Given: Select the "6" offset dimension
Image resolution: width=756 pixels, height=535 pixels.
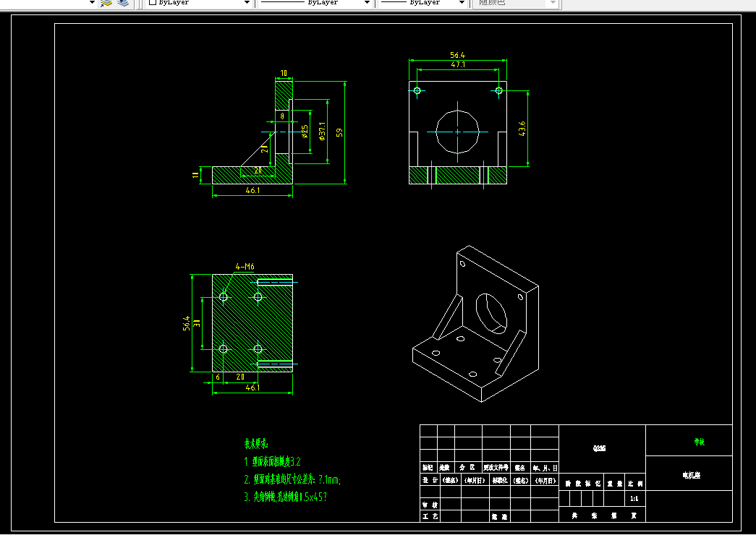Looking at the screenshot, I should 218,377.
